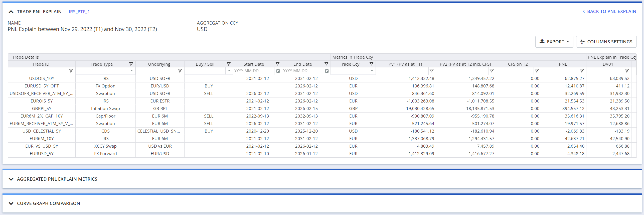Image resolution: width=644 pixels, height=215 pixels.
Task: Click the funnel icon under PNL column
Action: pos(582,71)
